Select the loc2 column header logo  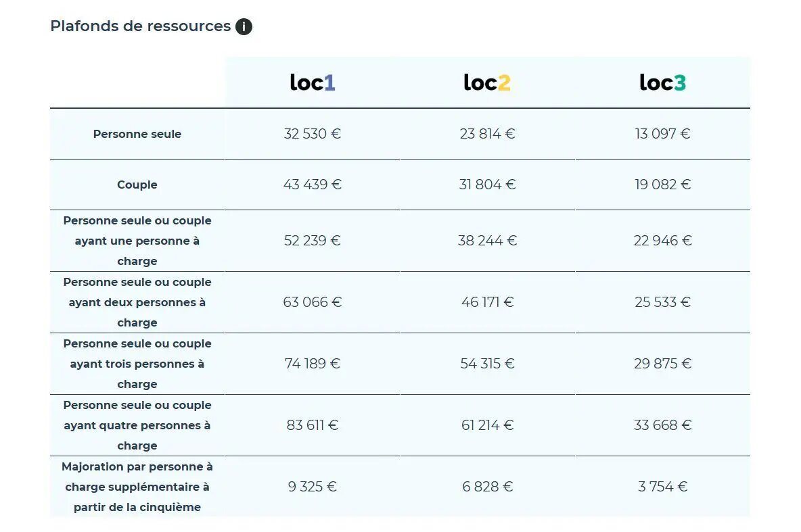[x=487, y=82]
